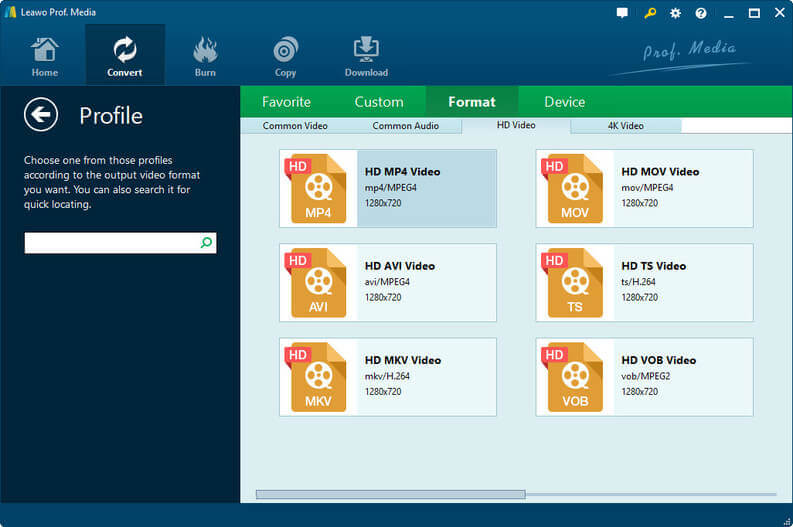Open the Home module
Viewport: 793px width, 527px height.
point(45,57)
